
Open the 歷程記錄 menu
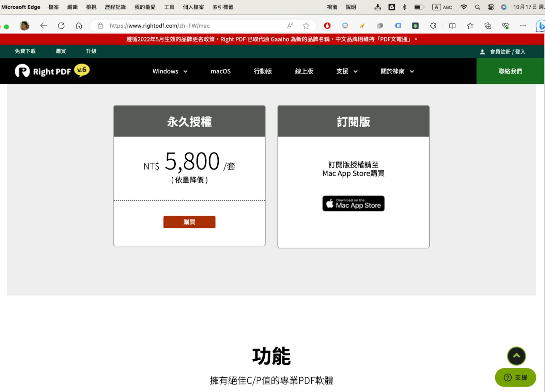[115, 7]
